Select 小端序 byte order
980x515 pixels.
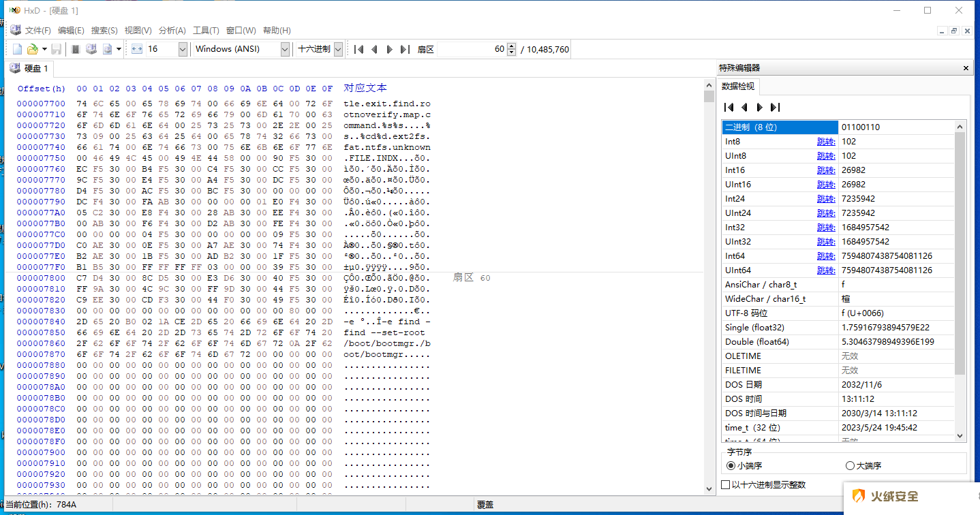click(x=744, y=466)
